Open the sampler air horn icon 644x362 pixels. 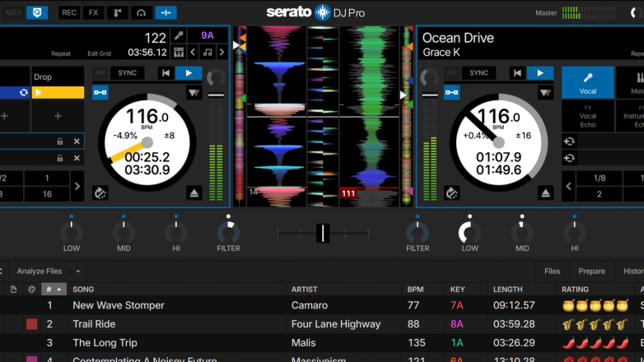(x=118, y=12)
